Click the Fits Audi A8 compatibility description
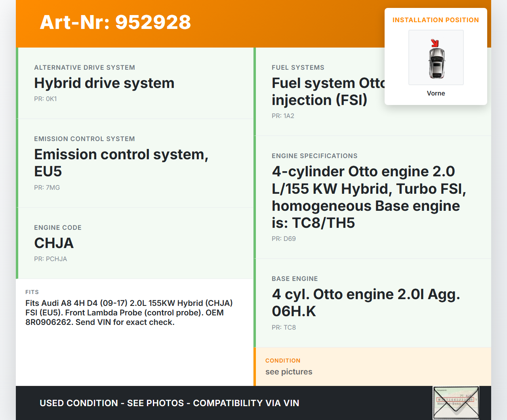The height and width of the screenshot is (420, 507). tap(129, 313)
